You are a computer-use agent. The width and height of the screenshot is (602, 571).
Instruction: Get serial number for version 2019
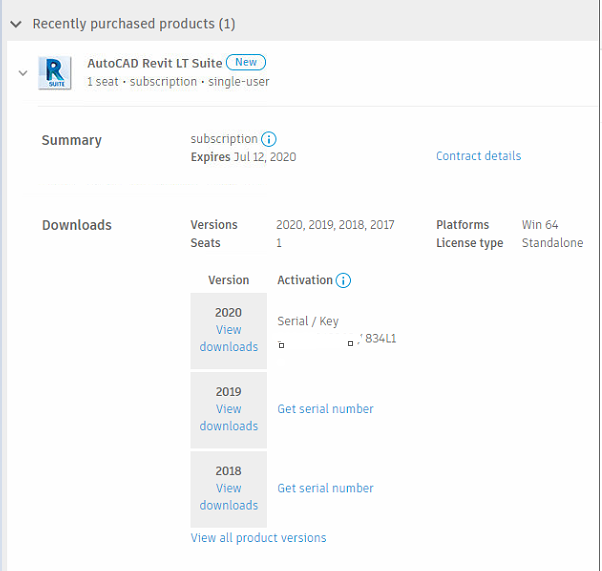(325, 409)
